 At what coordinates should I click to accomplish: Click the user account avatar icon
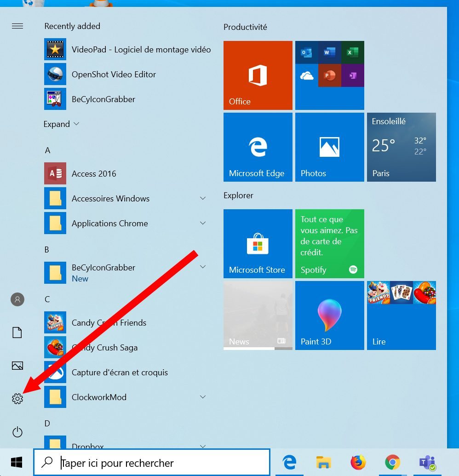[17, 299]
